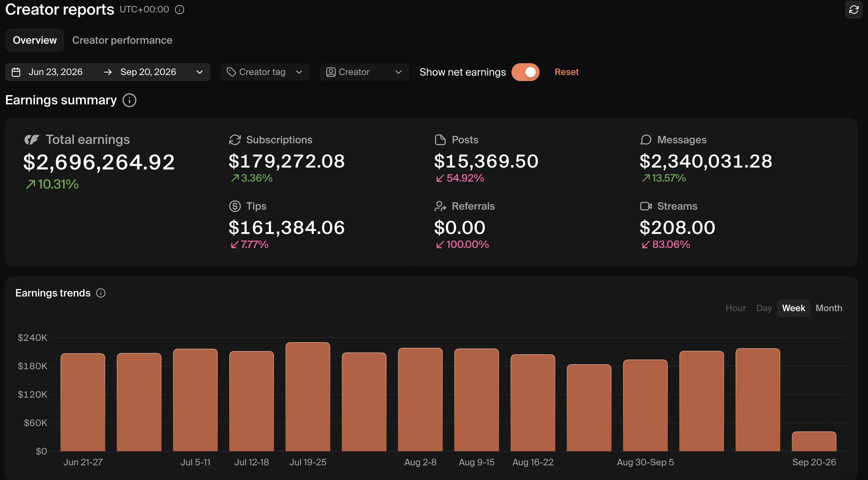Click the Aug 9-15 axis label

[x=476, y=462]
